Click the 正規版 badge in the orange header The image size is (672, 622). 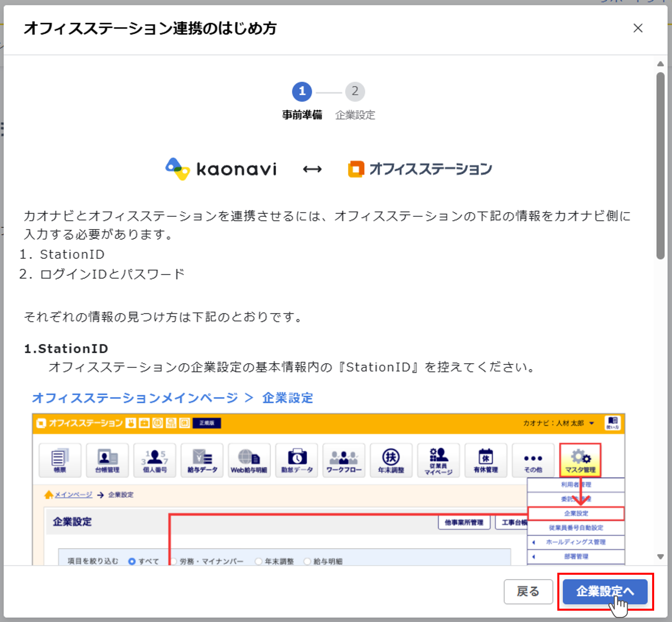(207, 423)
